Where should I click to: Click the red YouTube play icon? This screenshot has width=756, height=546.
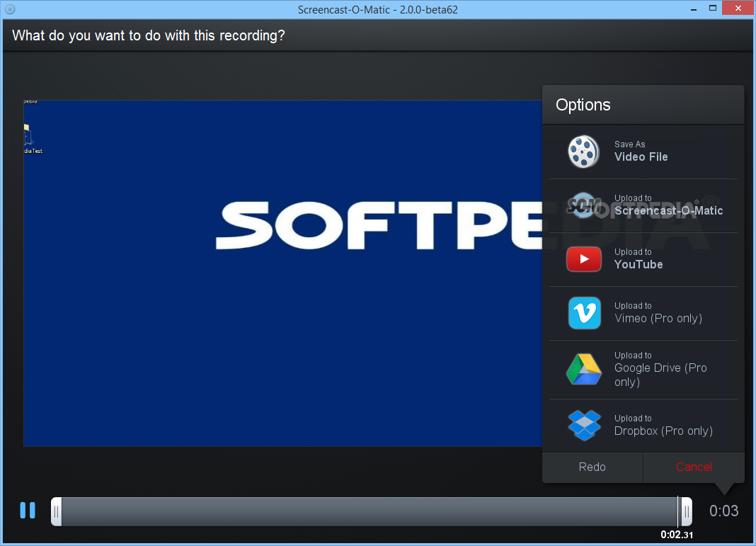[583, 259]
